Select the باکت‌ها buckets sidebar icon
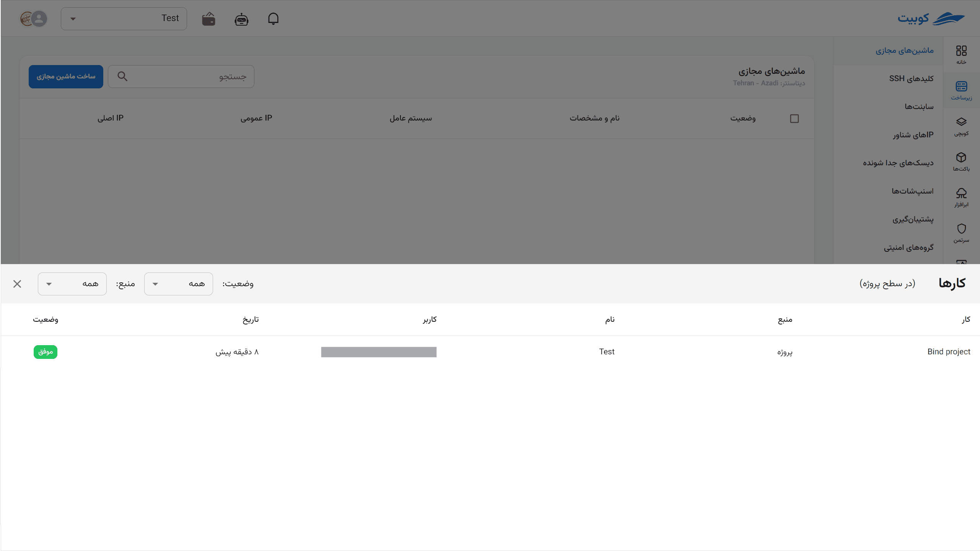980x551 pixels. [961, 162]
